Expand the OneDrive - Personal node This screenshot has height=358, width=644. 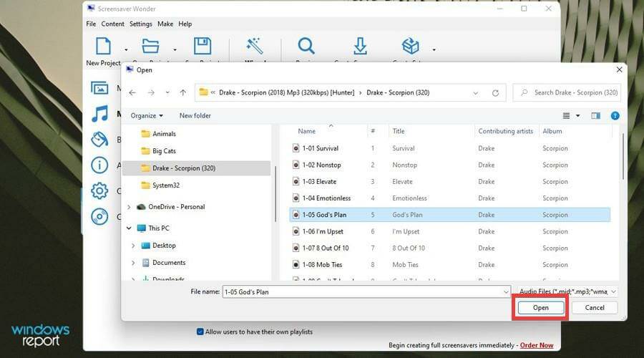pos(129,207)
